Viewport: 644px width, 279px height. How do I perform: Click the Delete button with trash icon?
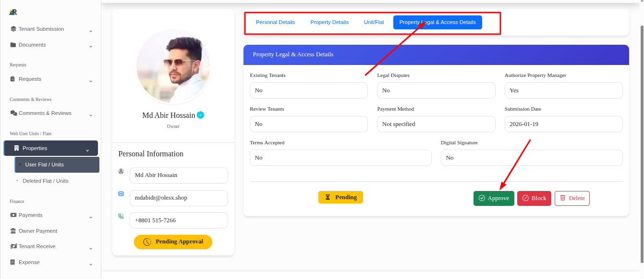coord(572,198)
